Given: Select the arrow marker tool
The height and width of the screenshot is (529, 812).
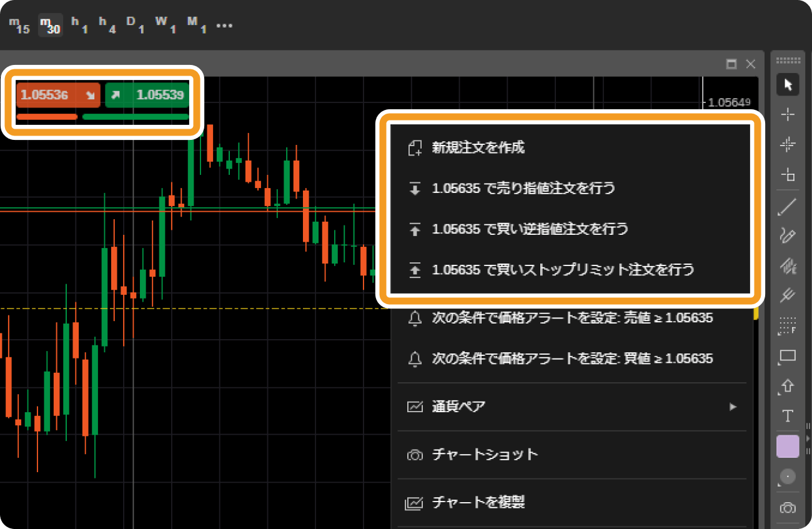Looking at the screenshot, I should pos(788,387).
